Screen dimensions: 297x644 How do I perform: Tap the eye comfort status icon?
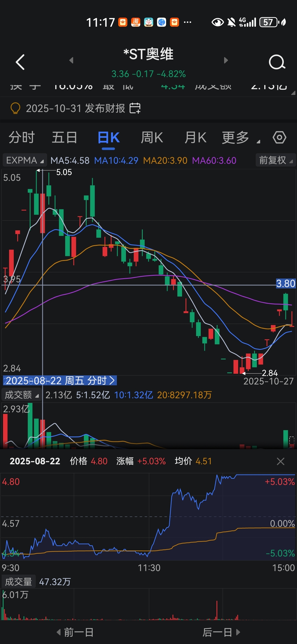point(218,22)
